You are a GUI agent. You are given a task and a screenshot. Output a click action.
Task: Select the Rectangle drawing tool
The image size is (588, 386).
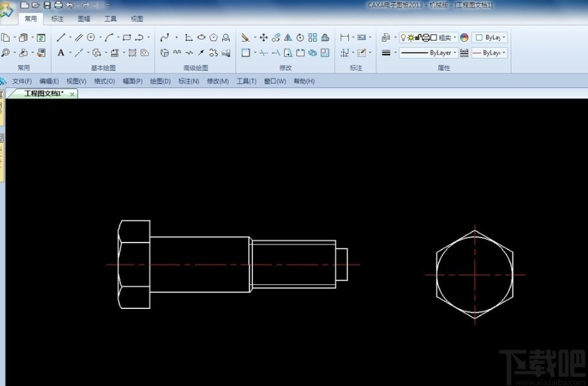tap(127, 37)
